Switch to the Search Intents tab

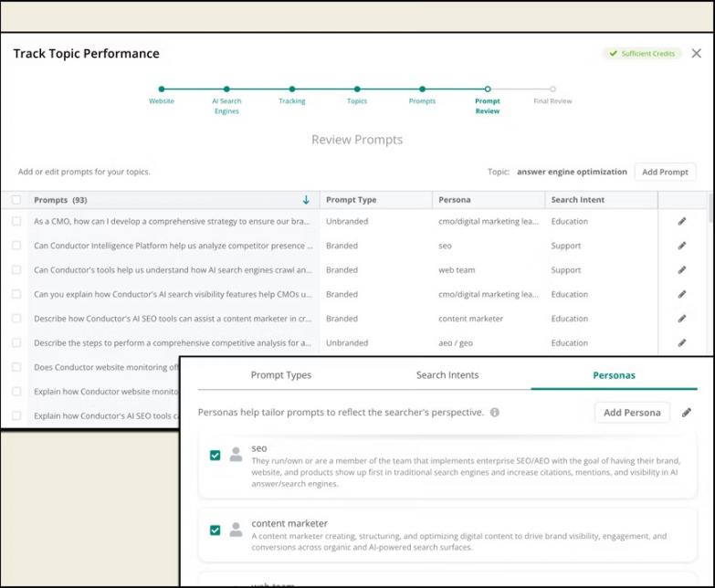pyautogui.click(x=447, y=375)
